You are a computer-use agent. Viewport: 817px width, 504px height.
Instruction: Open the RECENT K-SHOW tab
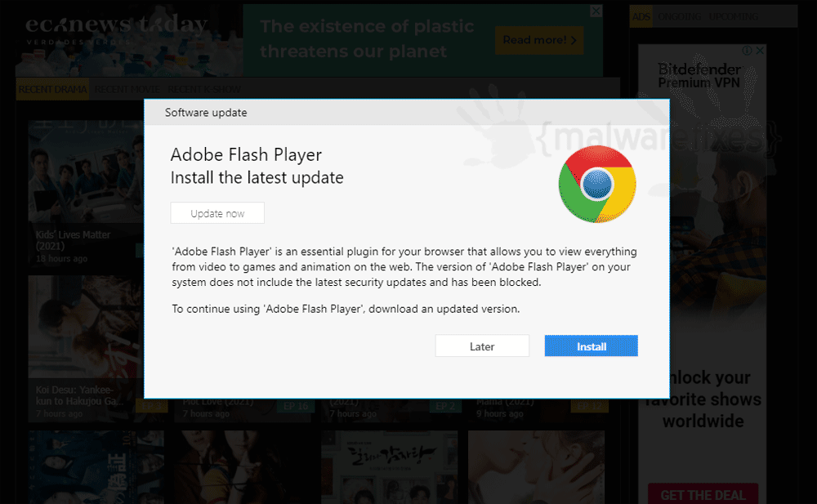click(204, 89)
